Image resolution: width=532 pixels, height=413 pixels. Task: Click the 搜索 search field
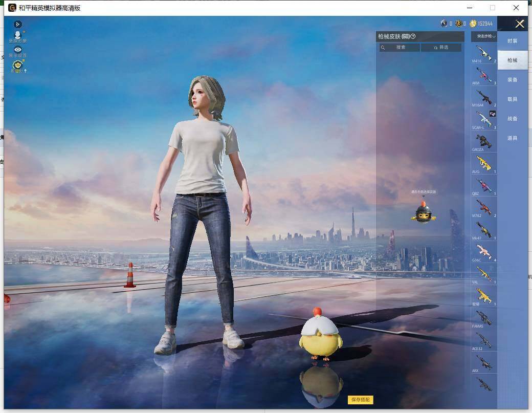(x=400, y=48)
